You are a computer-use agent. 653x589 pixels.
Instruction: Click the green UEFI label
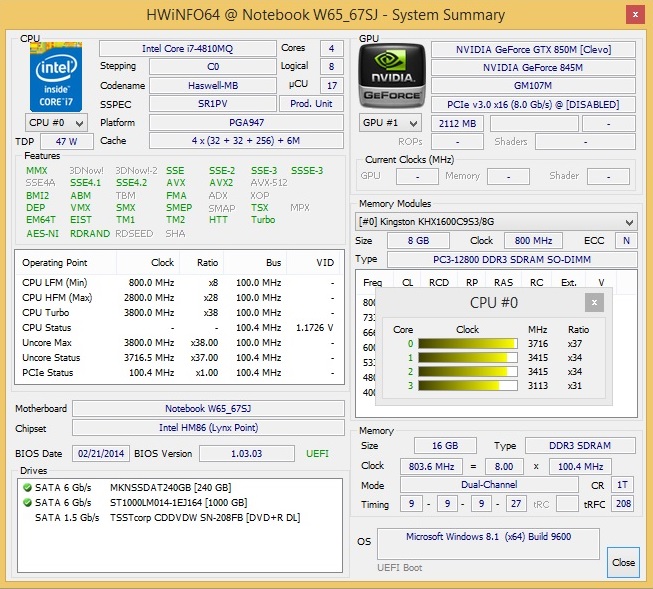[x=317, y=454]
